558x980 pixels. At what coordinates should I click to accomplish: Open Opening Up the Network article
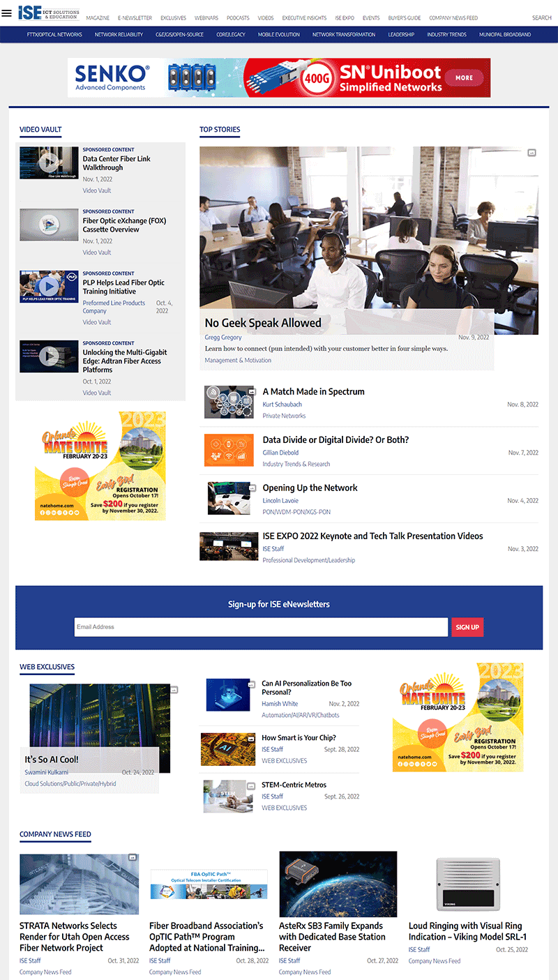tap(310, 488)
